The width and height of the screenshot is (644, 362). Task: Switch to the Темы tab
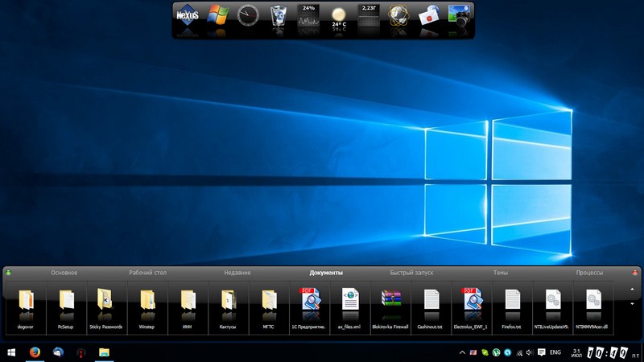(500, 273)
